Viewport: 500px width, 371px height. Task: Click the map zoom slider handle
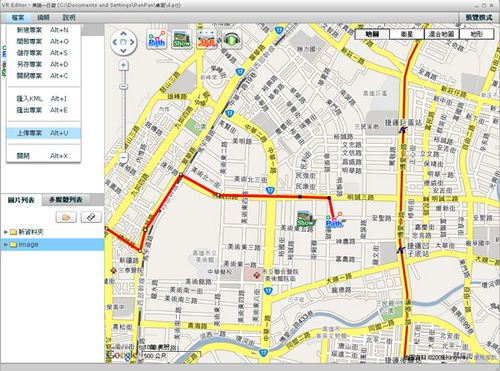click(124, 87)
